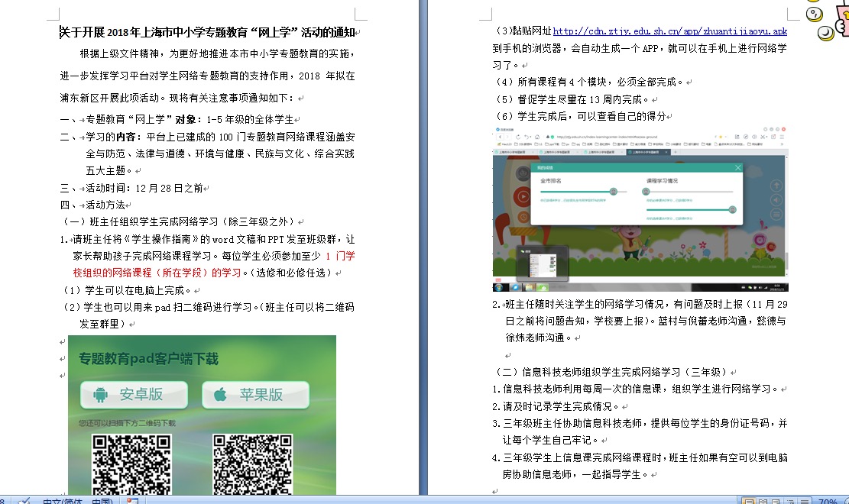Click the percent-sign round widget icon

pyautogui.click(x=813, y=13)
